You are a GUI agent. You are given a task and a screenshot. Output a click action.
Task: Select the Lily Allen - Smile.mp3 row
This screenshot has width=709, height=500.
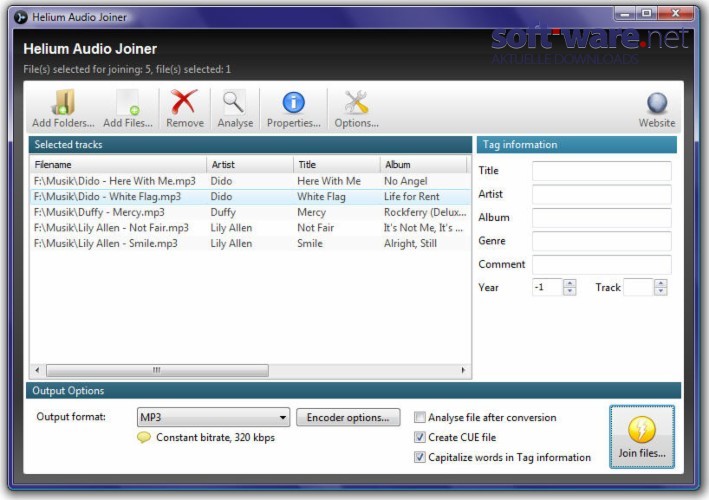[250, 243]
